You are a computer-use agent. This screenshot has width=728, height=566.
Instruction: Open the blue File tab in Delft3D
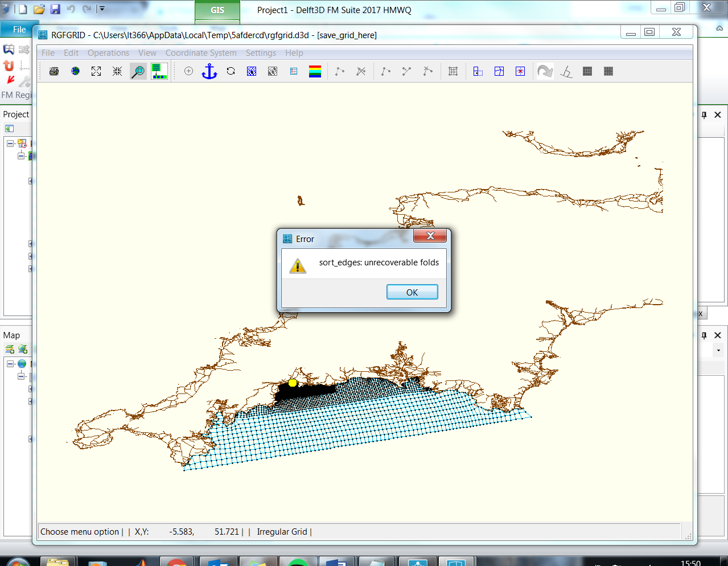pos(19,30)
